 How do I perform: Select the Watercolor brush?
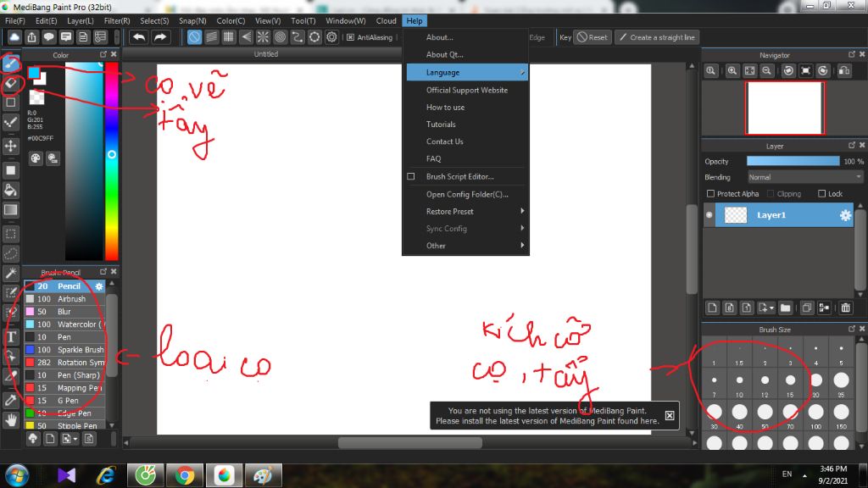pos(64,324)
